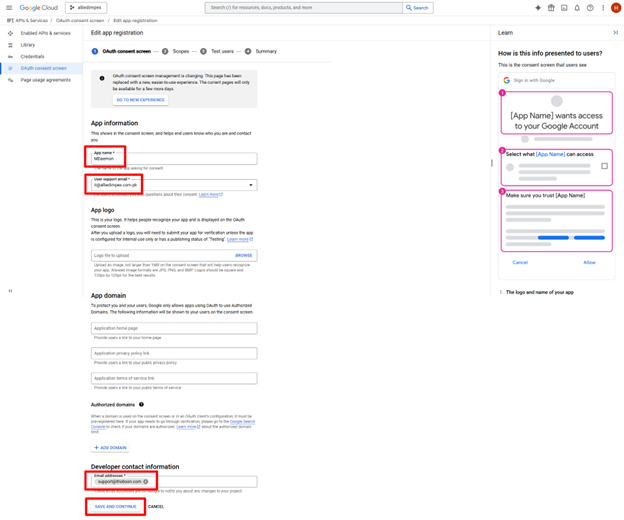This screenshot has width=624, height=520.
Task: Click the Application home page field
Action: point(174,328)
